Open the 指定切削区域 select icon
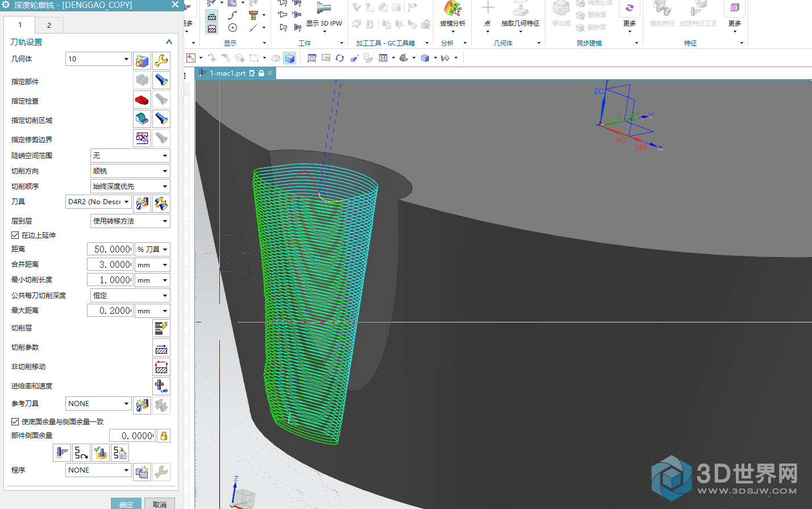 tap(142, 119)
